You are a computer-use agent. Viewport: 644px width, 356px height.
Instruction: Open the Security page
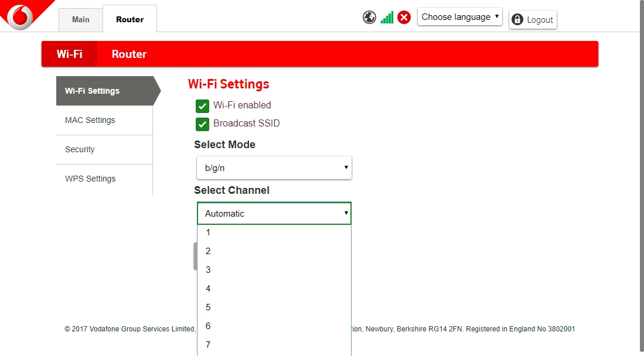pos(80,149)
